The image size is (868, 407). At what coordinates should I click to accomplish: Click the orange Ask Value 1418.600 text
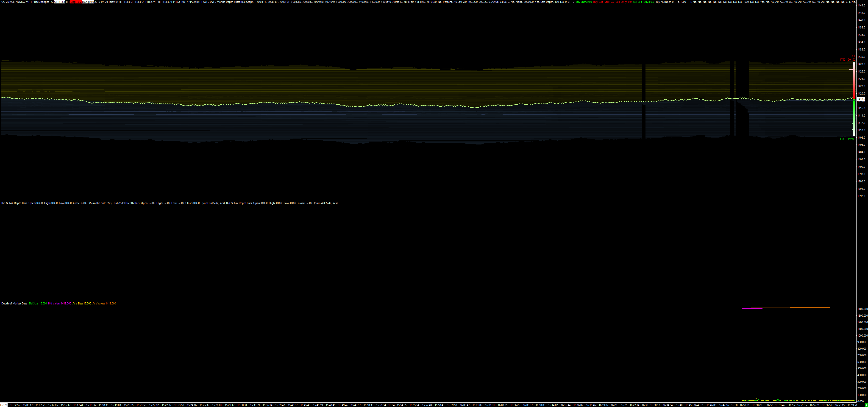104,304
